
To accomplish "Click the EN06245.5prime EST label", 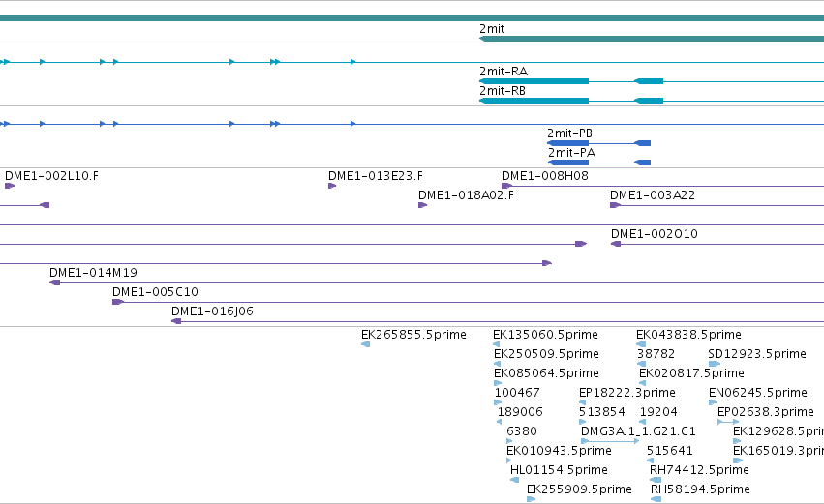I will click(x=758, y=393).
